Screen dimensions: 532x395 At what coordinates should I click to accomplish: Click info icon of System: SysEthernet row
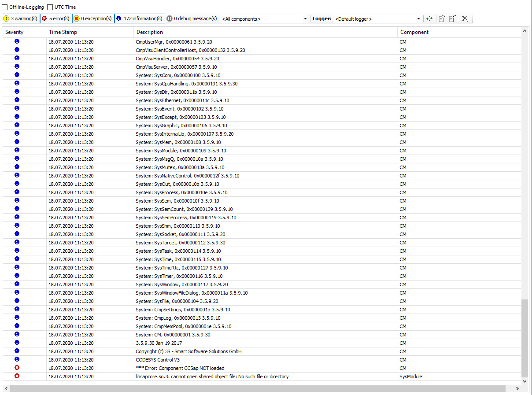pos(17,100)
